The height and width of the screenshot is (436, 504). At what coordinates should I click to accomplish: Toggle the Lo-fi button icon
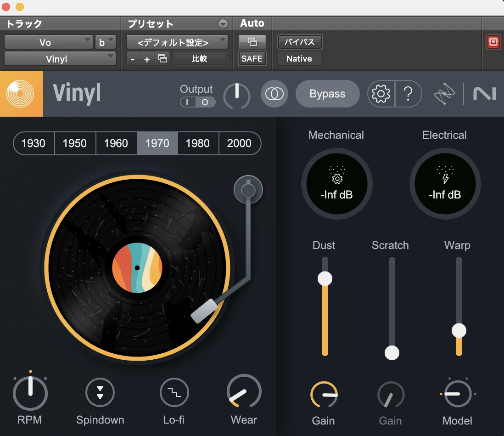174,392
